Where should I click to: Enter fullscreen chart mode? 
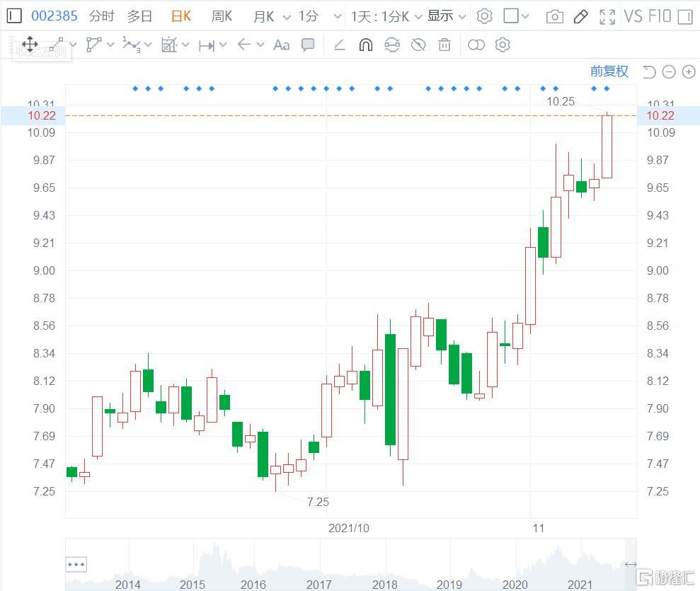pyautogui.click(x=607, y=17)
